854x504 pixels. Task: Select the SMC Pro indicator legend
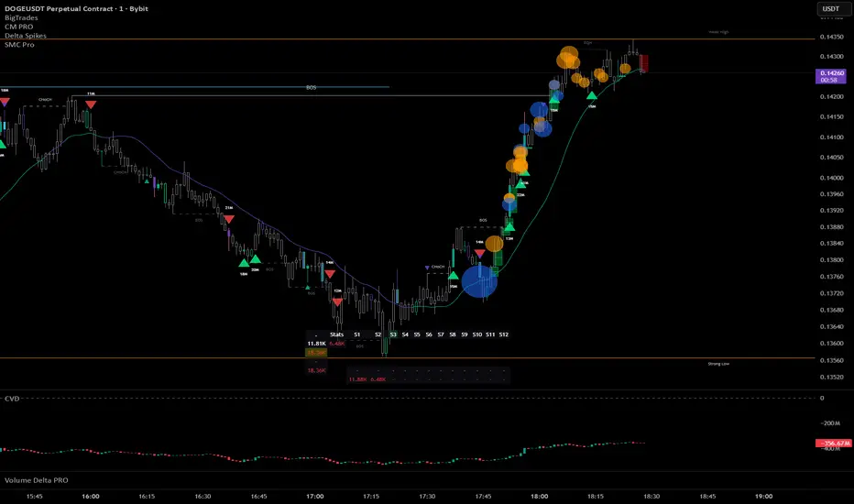pyautogui.click(x=19, y=45)
